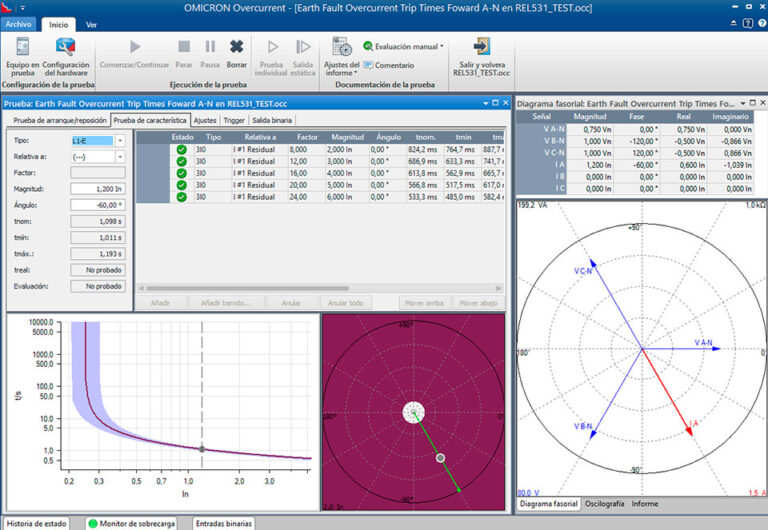The height and width of the screenshot is (530, 768).
Task: Add a Comentario to the test
Action: click(389, 65)
